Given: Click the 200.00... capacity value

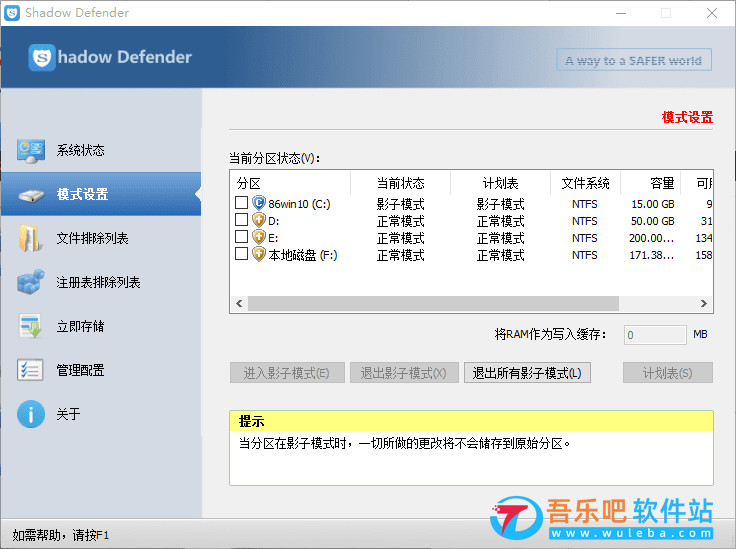Looking at the screenshot, I should pos(652,238).
